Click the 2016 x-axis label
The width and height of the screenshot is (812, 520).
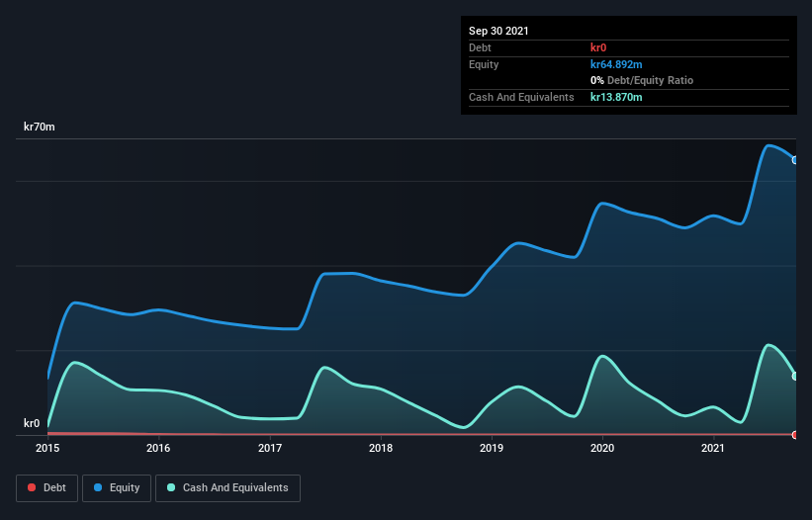pos(158,448)
